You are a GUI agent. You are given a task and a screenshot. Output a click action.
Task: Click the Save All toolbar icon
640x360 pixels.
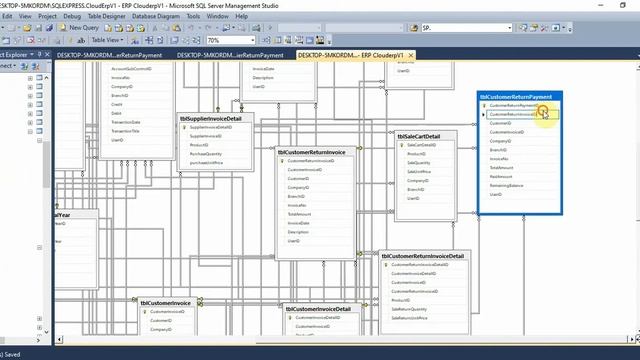(x=49, y=28)
